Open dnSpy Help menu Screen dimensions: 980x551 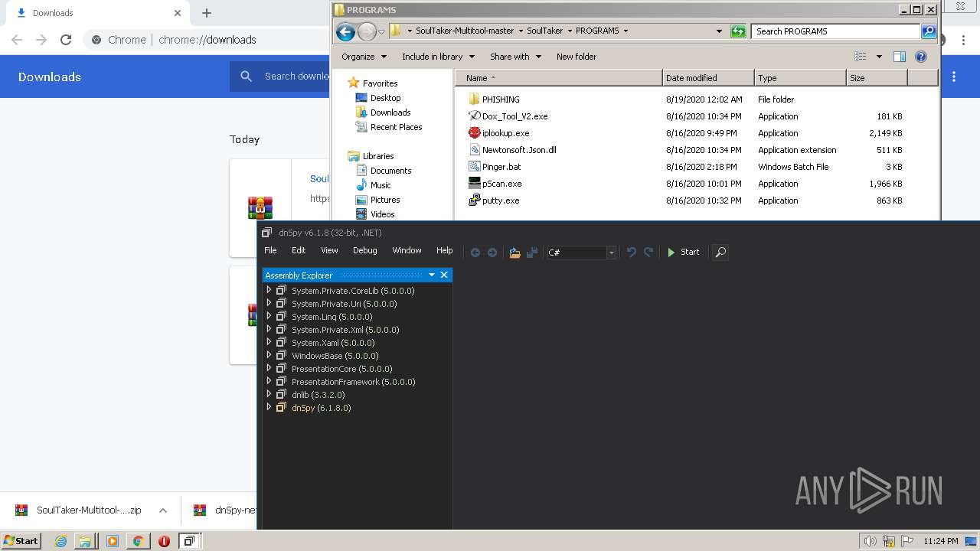444,250
